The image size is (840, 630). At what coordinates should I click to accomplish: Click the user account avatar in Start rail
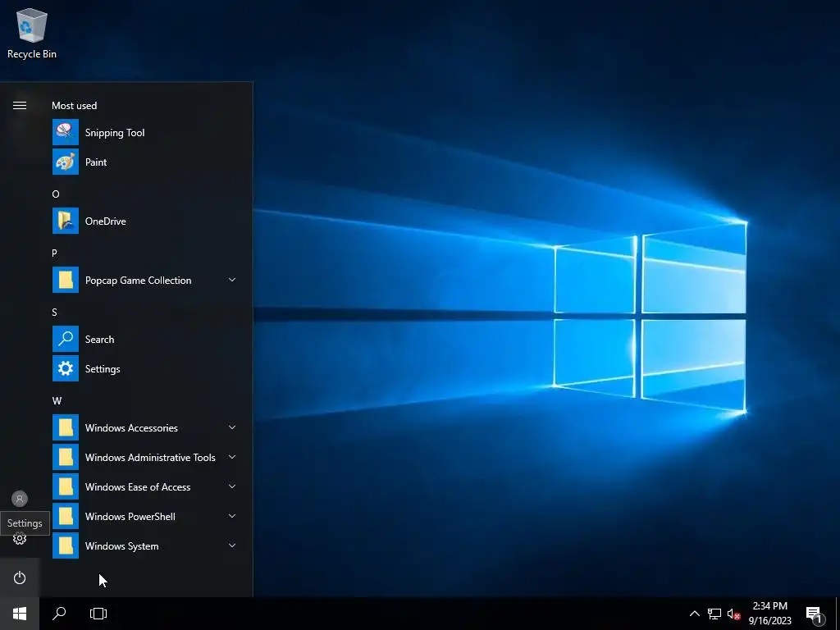[x=20, y=499]
